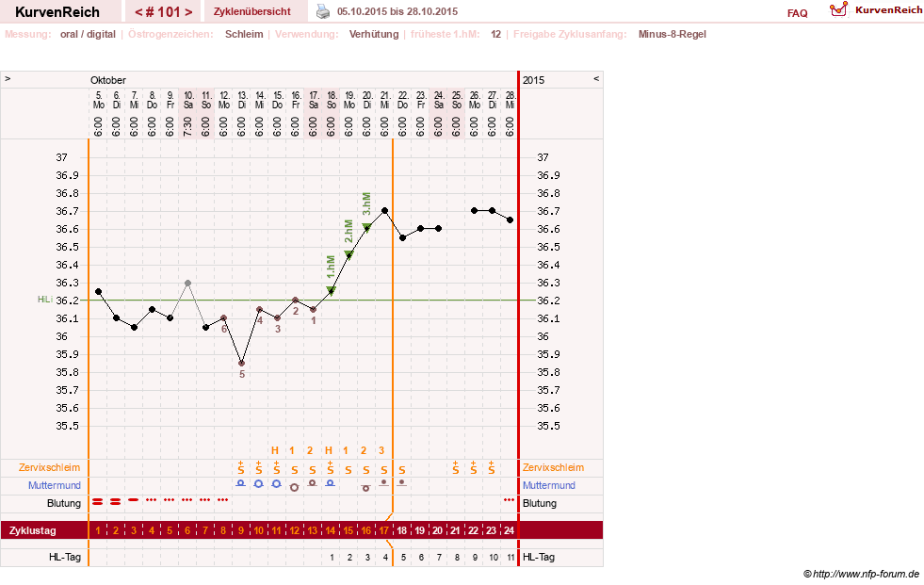Click heavy bleeding symbol on cycle day 1
This screenshot has width=924, height=585.
[x=98, y=501]
